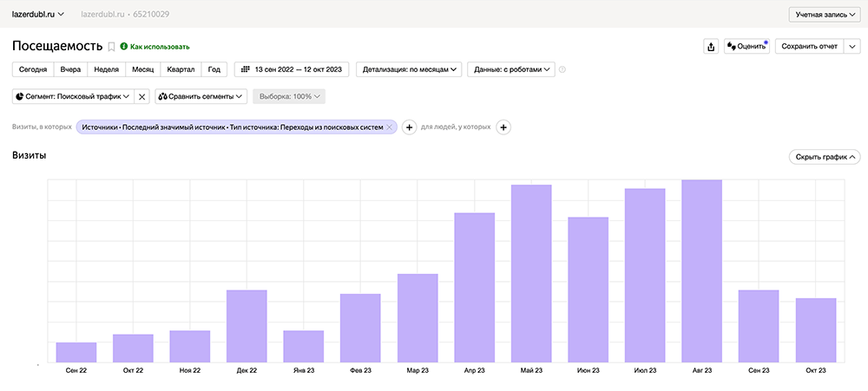Open the Оценить rating button

coord(746,47)
